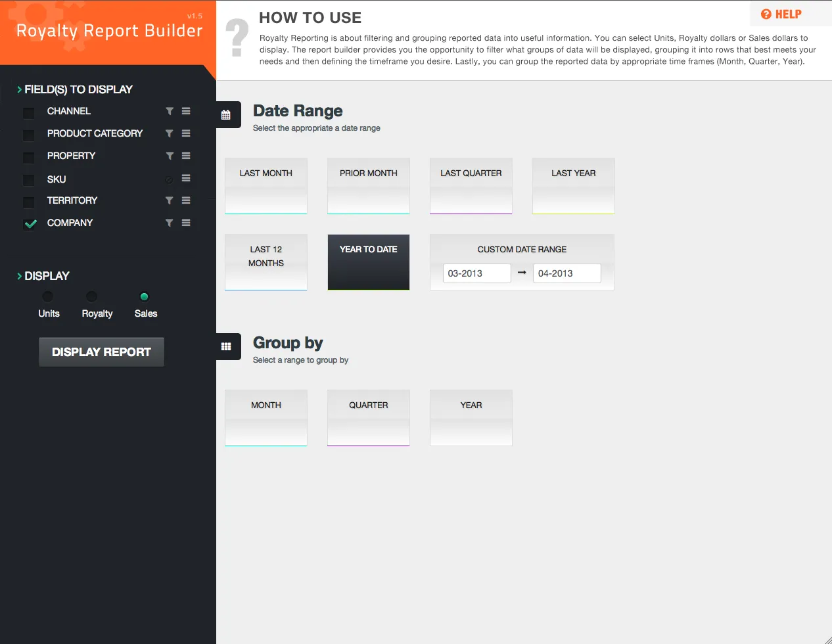This screenshot has width=832, height=644.
Task: Check the Channel checkbox
Action: [29, 112]
